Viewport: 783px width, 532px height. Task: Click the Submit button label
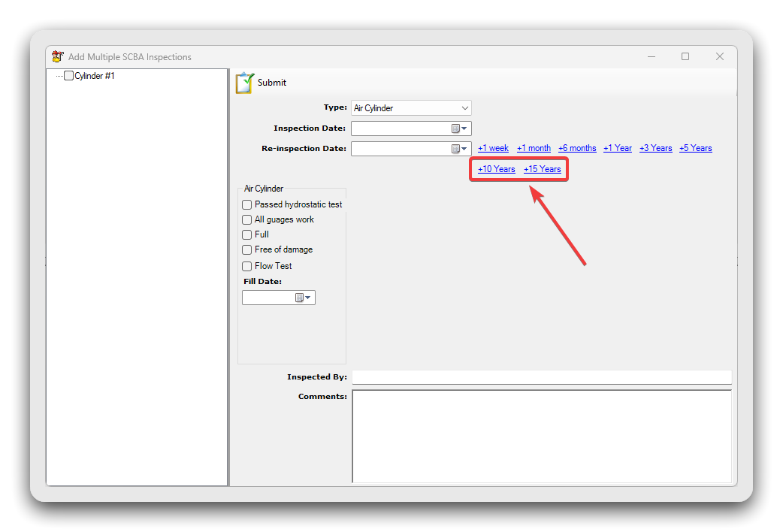(x=272, y=83)
